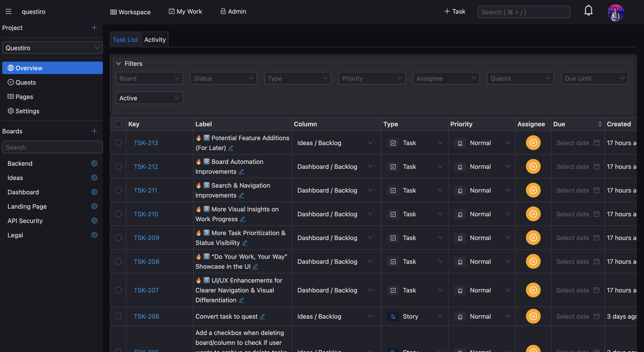Open the Board filter dropdown

(x=149, y=78)
